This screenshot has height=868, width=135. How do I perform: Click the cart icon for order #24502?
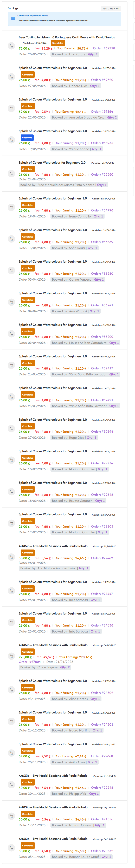(11, 690)
